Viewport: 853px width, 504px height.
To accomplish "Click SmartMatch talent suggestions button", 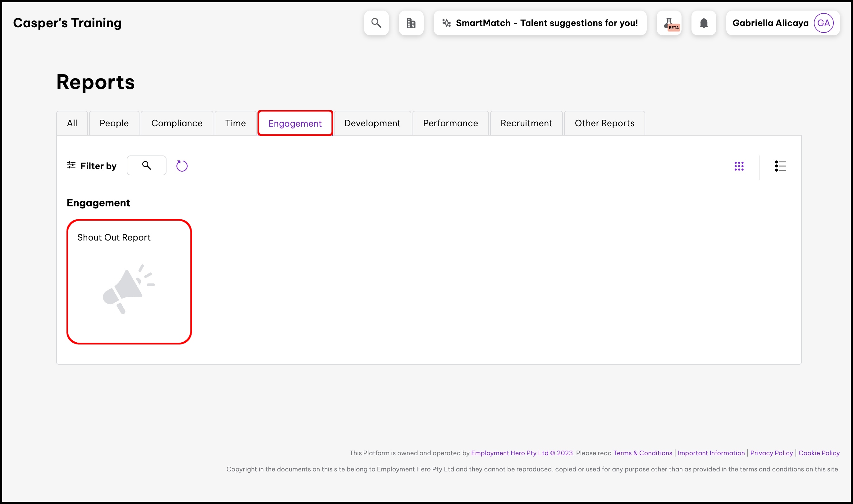I will click(x=540, y=23).
